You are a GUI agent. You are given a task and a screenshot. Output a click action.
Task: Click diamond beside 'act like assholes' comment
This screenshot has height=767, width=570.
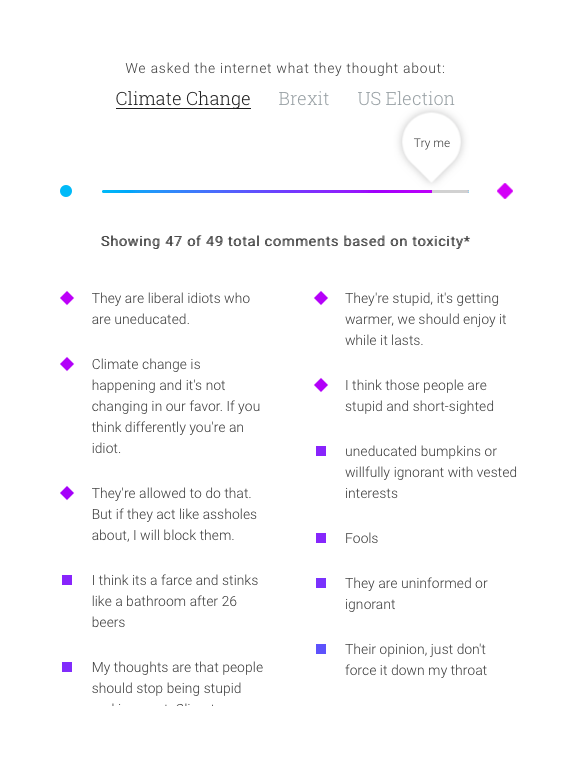[x=67, y=493]
